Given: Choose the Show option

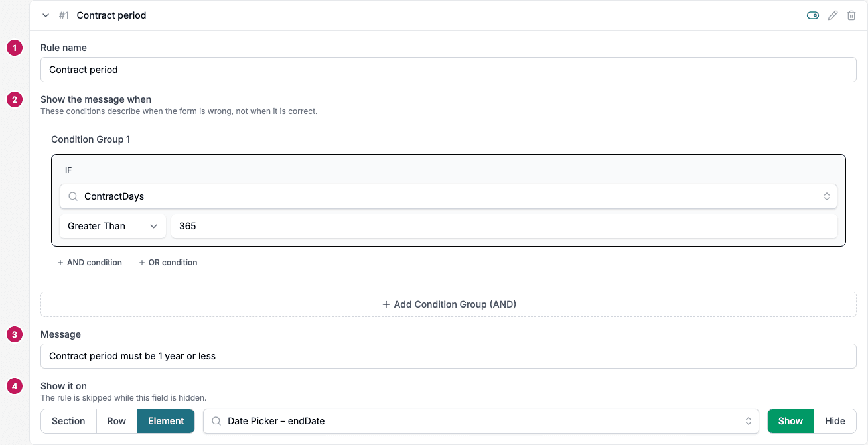Looking at the screenshot, I should (x=790, y=421).
